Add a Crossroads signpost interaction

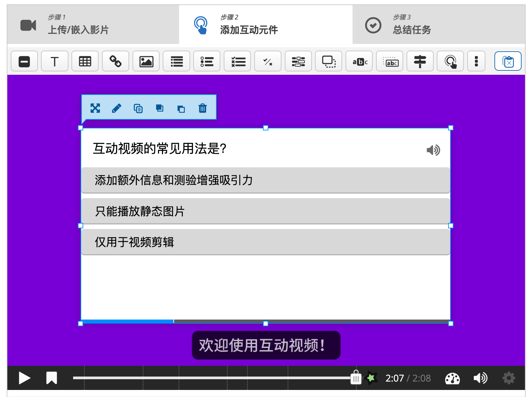(420, 61)
